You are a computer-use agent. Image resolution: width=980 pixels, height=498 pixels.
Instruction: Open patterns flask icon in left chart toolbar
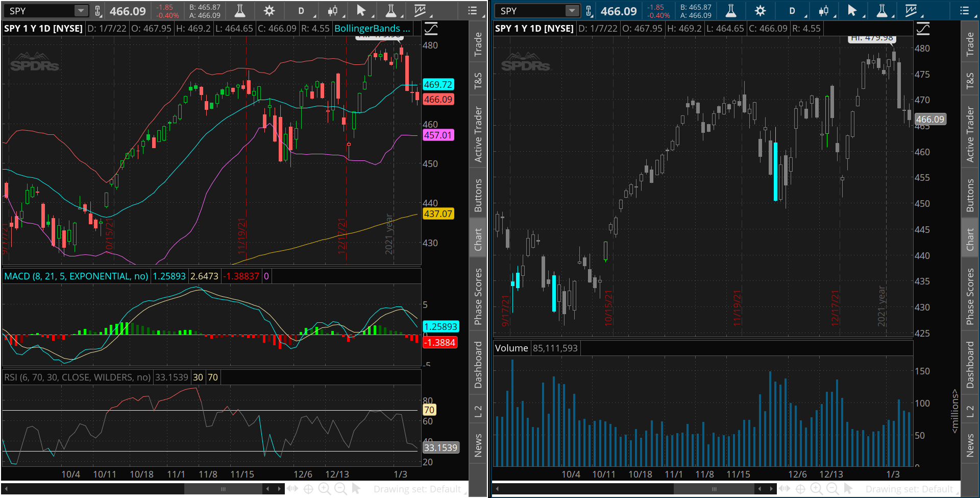(391, 11)
